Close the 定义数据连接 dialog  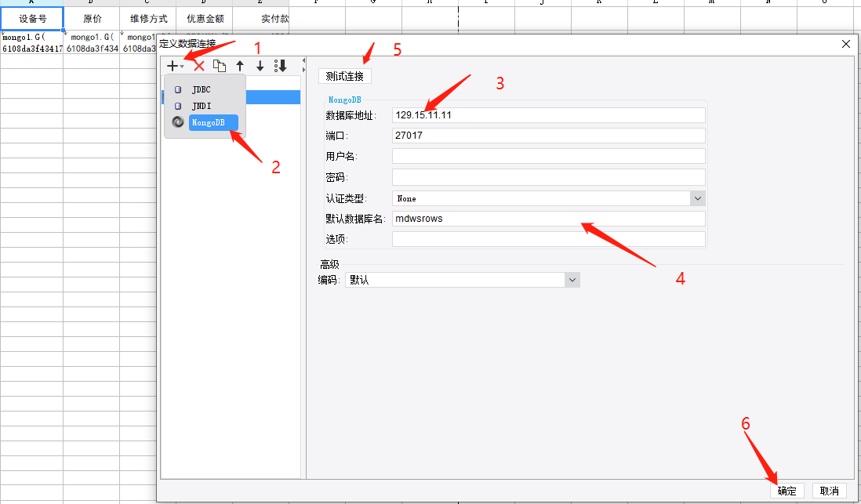845,44
